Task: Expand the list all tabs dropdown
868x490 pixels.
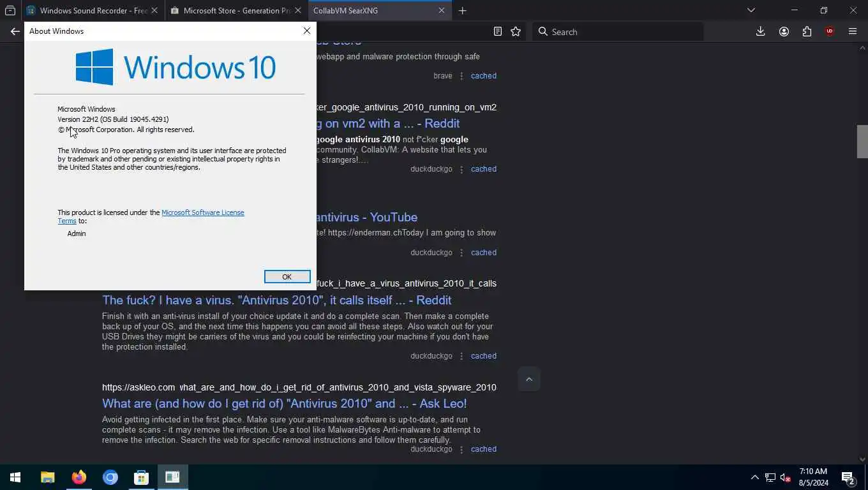Action: click(751, 10)
